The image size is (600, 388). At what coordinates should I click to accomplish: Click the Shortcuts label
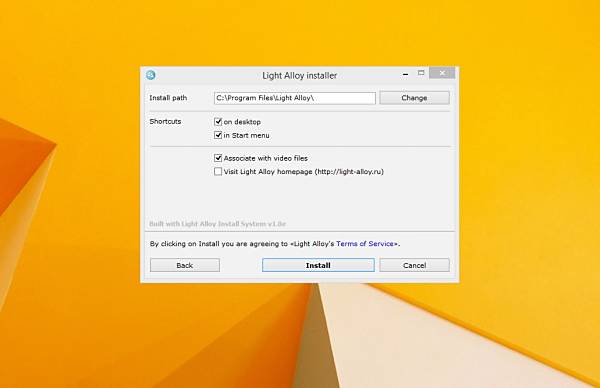[x=165, y=121]
